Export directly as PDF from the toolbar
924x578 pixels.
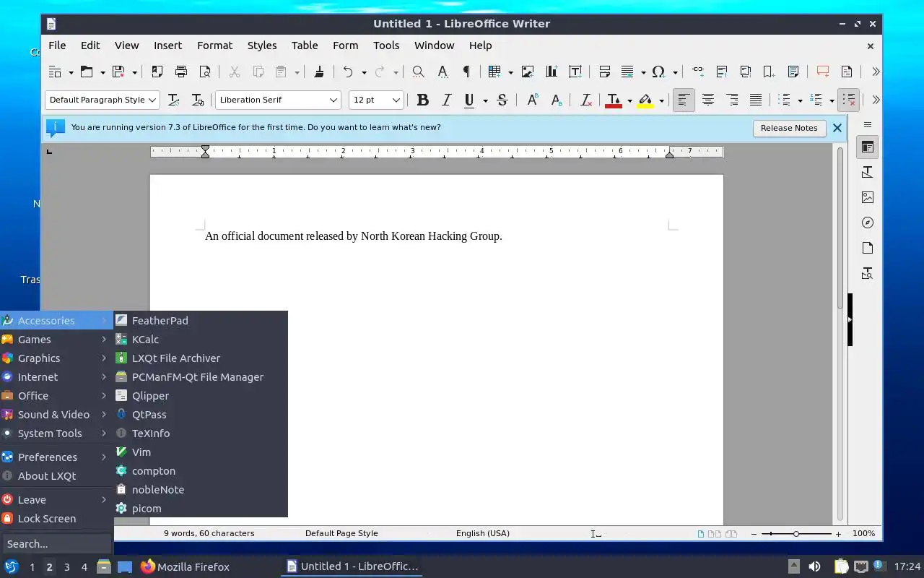pos(157,72)
